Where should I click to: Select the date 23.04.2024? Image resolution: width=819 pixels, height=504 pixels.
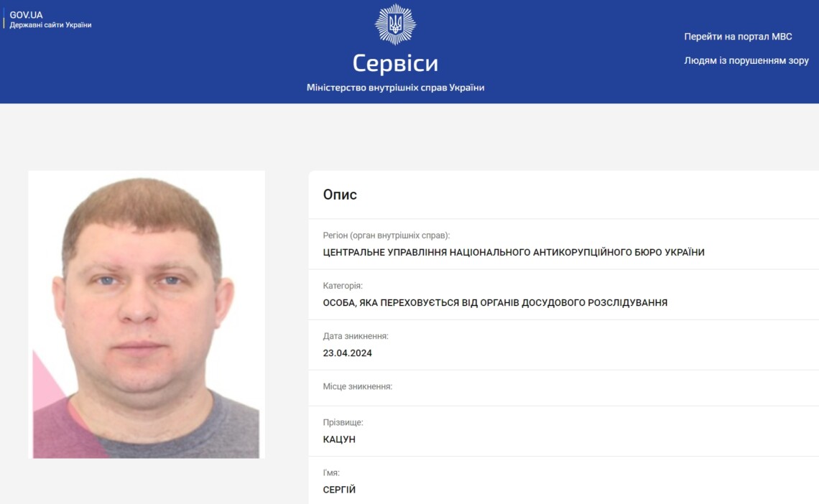point(347,353)
